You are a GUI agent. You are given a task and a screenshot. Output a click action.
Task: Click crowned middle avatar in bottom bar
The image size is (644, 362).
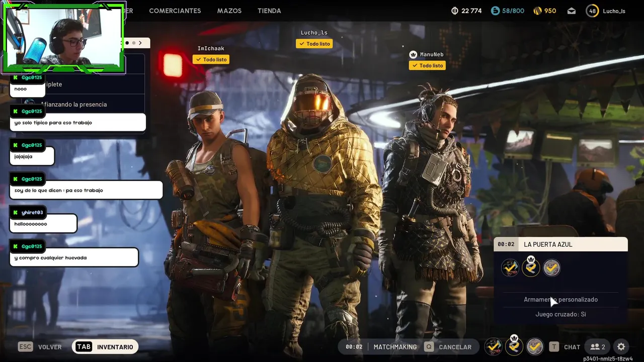coord(514,345)
